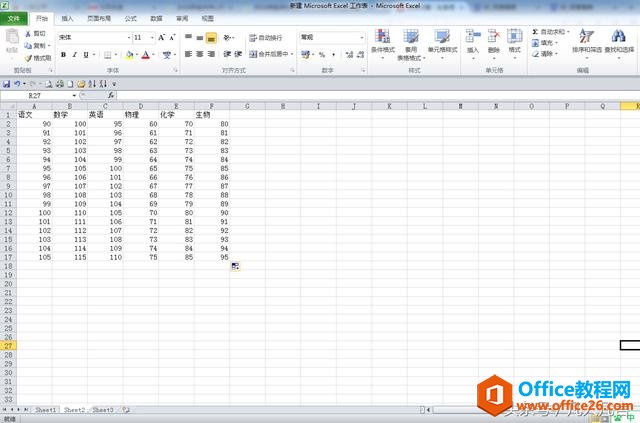
Task: Toggle center horizontal alignment
Action: [x=200, y=54]
